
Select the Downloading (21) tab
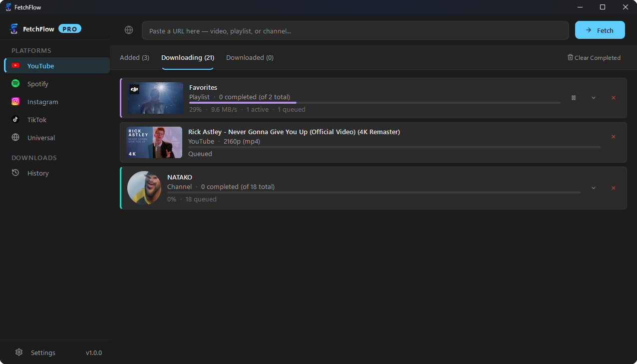188,57
